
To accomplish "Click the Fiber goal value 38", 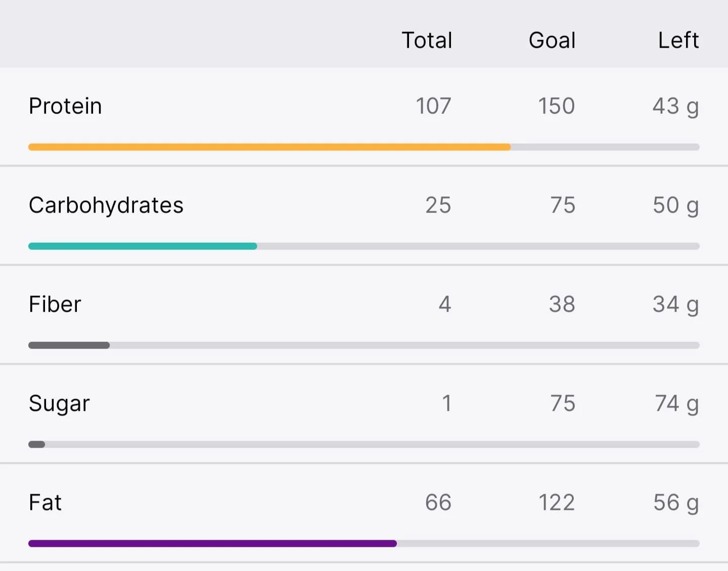I will click(562, 304).
